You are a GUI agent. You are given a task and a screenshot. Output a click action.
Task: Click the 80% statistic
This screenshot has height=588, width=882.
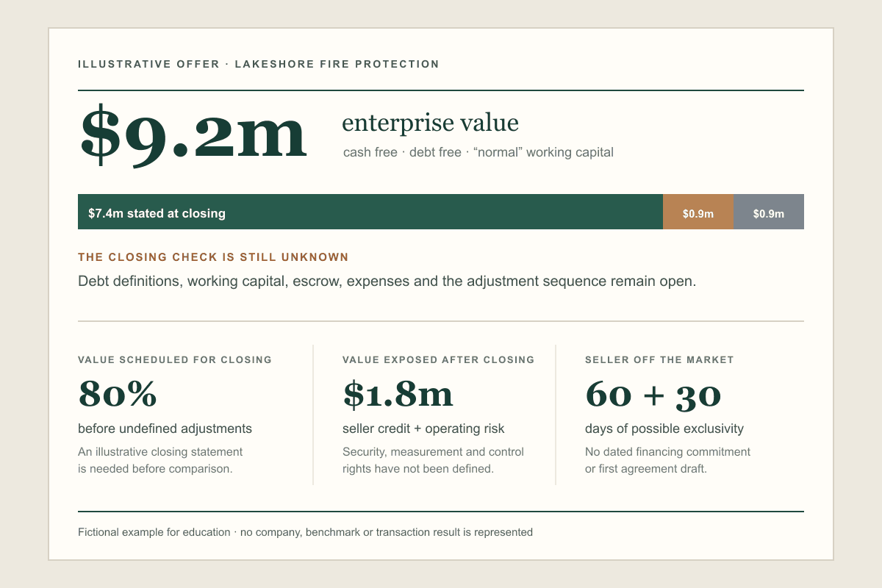click(x=118, y=394)
